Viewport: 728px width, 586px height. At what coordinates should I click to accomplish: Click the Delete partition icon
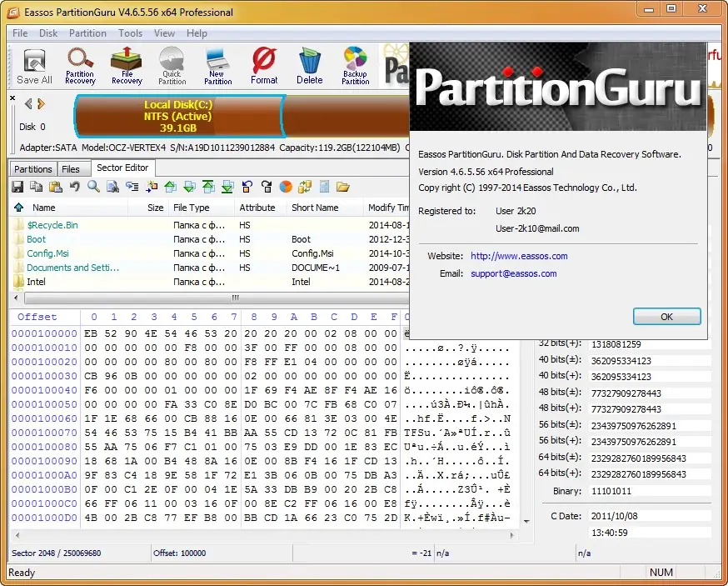pyautogui.click(x=310, y=67)
